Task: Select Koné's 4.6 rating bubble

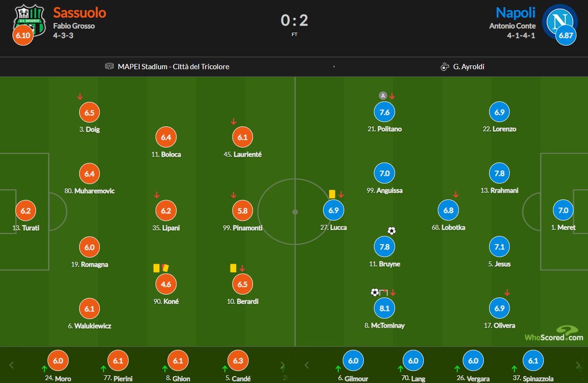Action: pos(166,284)
